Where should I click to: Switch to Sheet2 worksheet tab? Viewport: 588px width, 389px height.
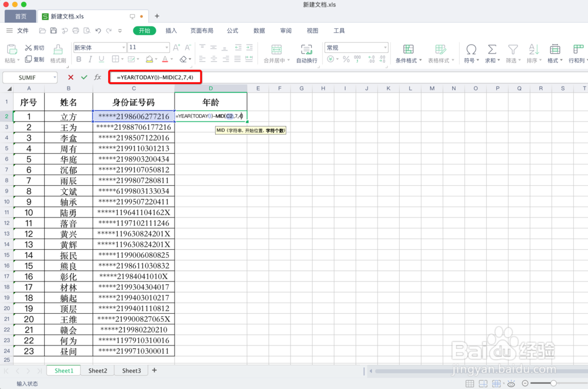coord(98,371)
